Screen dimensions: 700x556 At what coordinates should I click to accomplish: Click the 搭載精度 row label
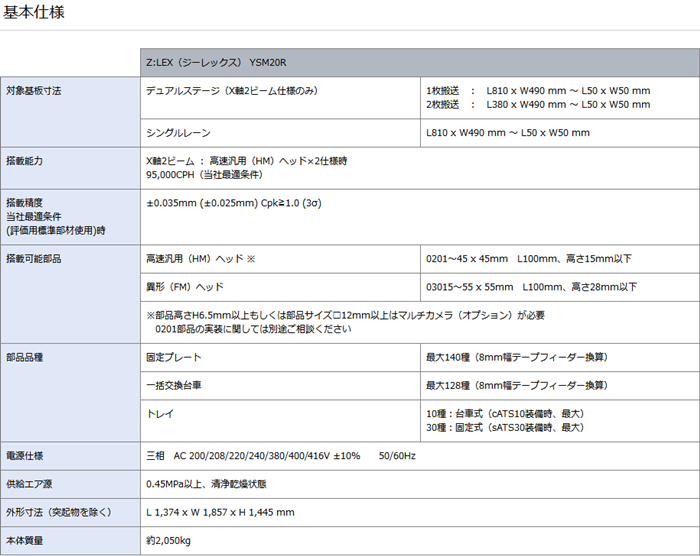click(x=25, y=203)
